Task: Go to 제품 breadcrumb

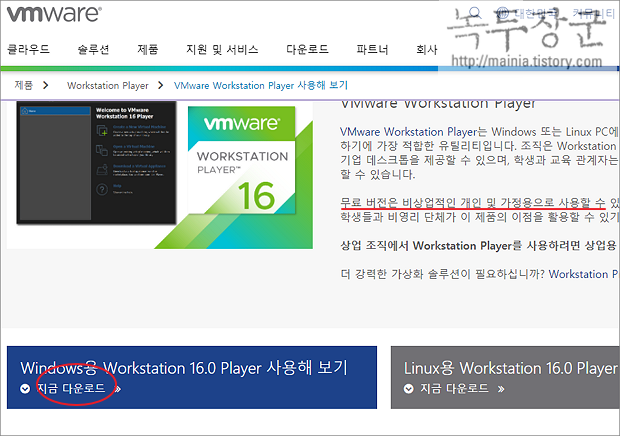Action: 23,85
